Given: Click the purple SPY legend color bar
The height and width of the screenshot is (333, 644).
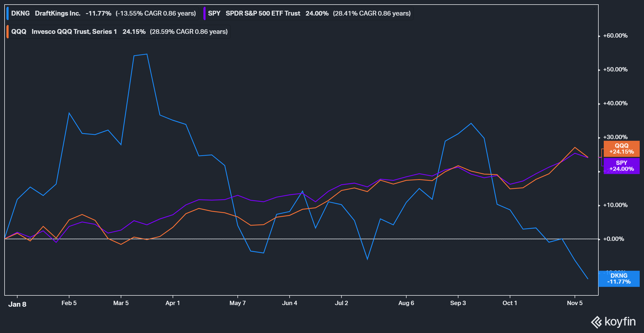Looking at the screenshot, I should [x=204, y=13].
